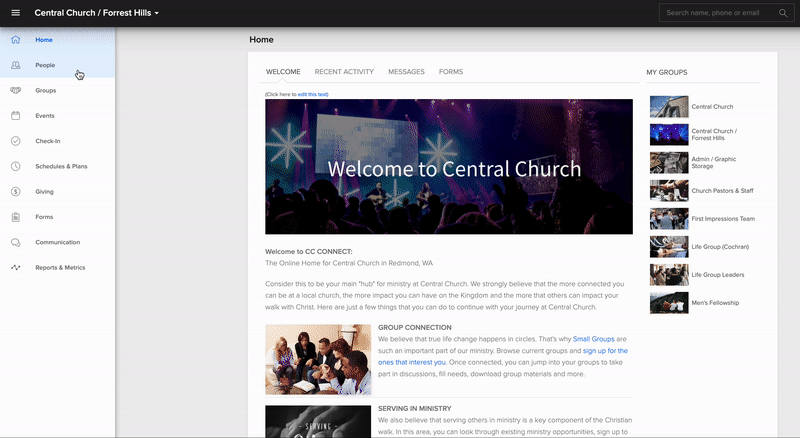This screenshot has width=800, height=438.
Task: Click the Events calendar icon
Action: pos(16,116)
